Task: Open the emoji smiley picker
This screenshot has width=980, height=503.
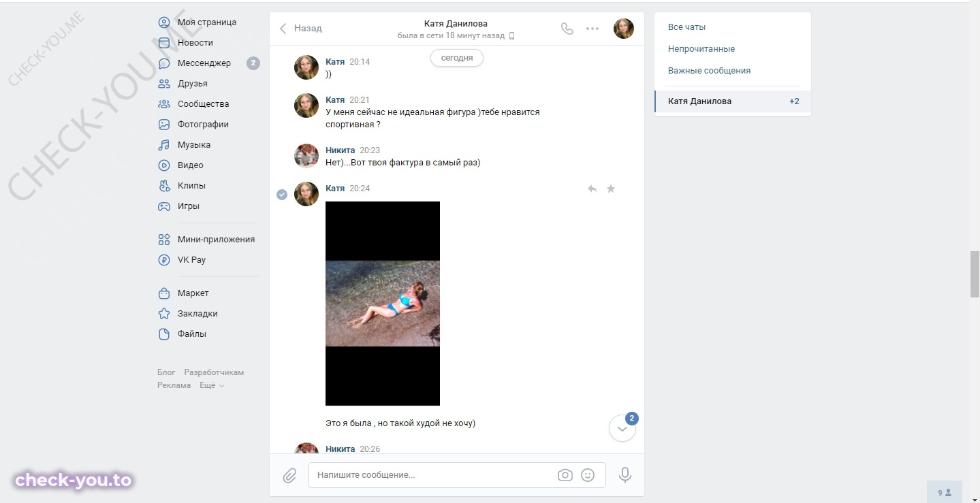Action: click(588, 475)
